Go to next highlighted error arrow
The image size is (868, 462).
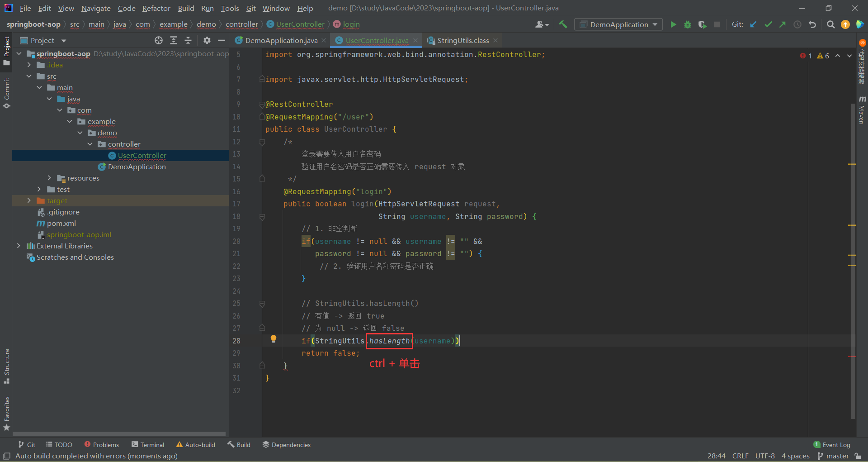(x=849, y=56)
